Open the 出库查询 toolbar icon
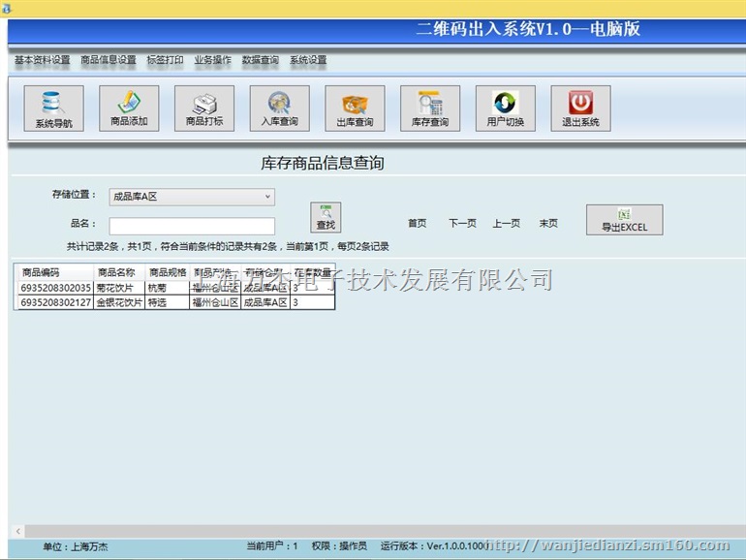Screen dimensions: 746x560 pos(355,109)
